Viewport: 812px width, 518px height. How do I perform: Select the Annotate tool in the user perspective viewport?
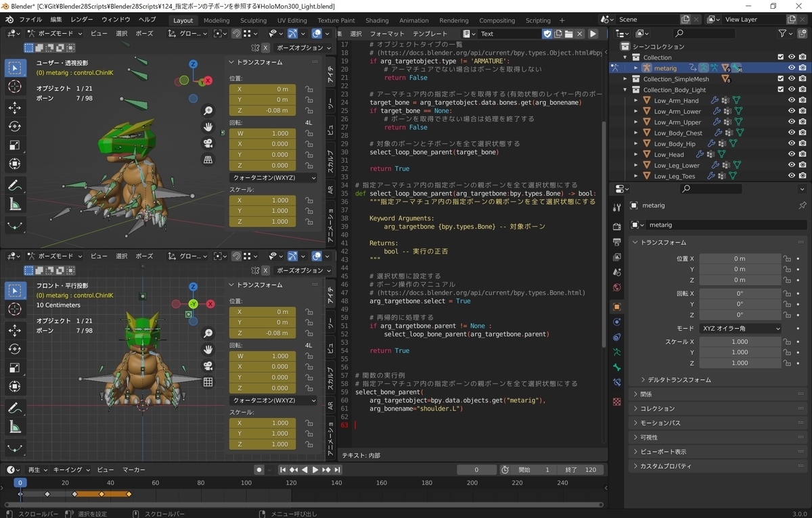15,185
